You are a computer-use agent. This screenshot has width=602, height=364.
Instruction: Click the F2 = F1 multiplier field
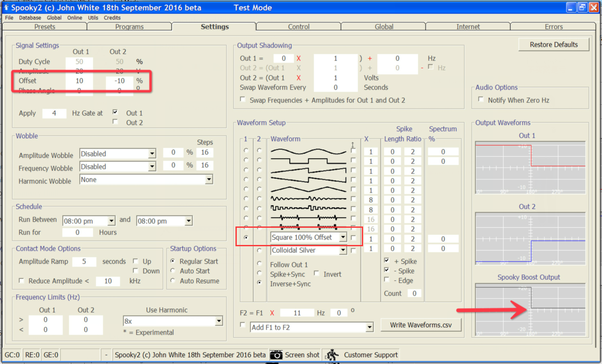pos(297,313)
